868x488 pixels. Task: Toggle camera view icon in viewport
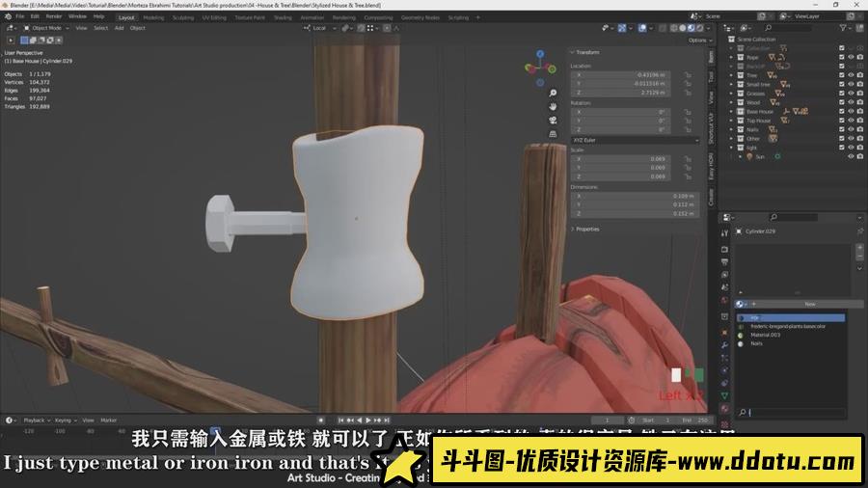pyautogui.click(x=553, y=120)
